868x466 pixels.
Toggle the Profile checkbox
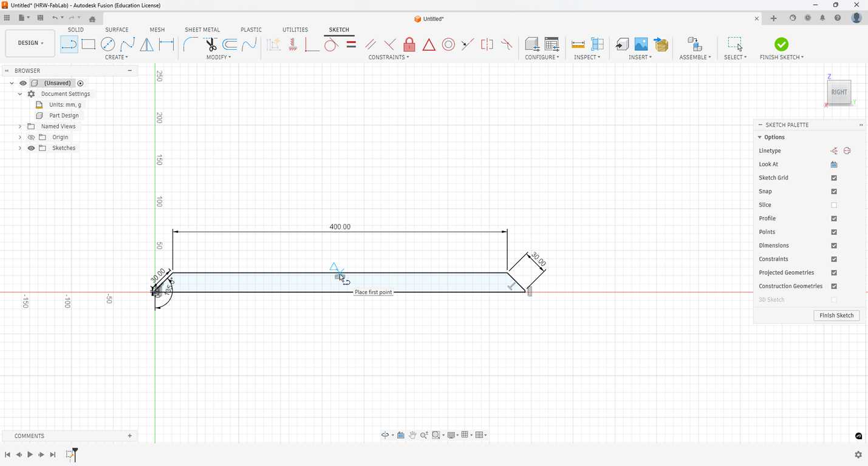(834, 218)
